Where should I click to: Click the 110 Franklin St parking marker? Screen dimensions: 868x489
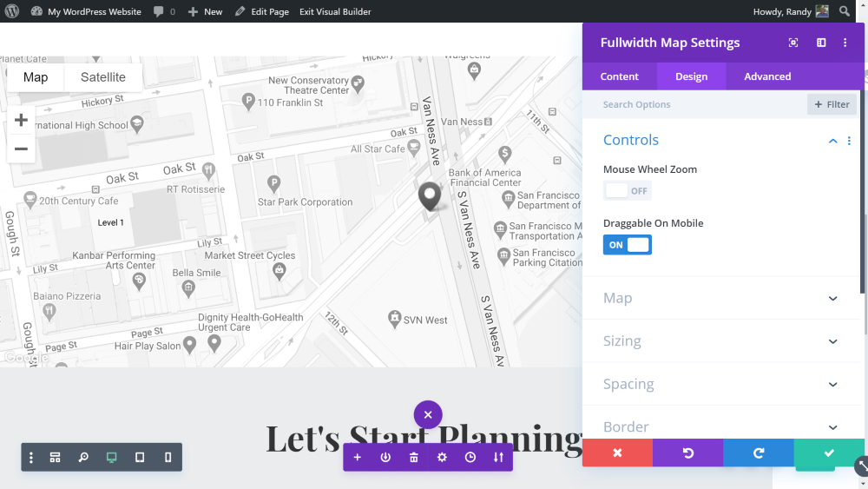click(x=248, y=102)
